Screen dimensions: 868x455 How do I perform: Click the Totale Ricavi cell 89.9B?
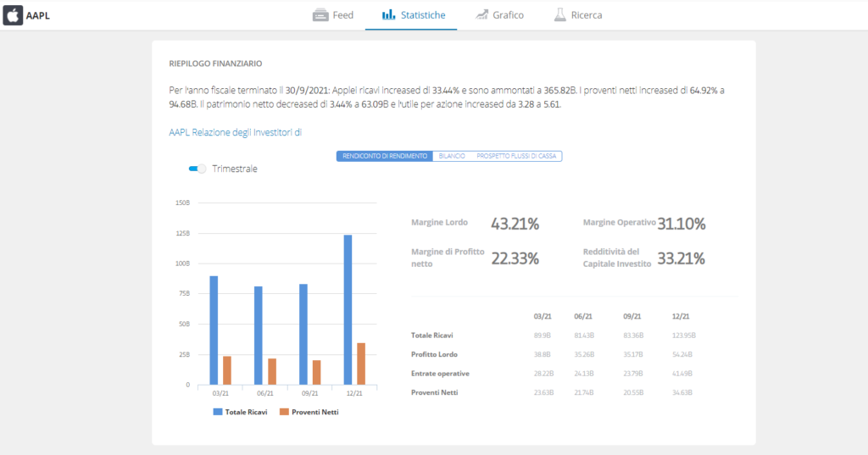point(542,336)
